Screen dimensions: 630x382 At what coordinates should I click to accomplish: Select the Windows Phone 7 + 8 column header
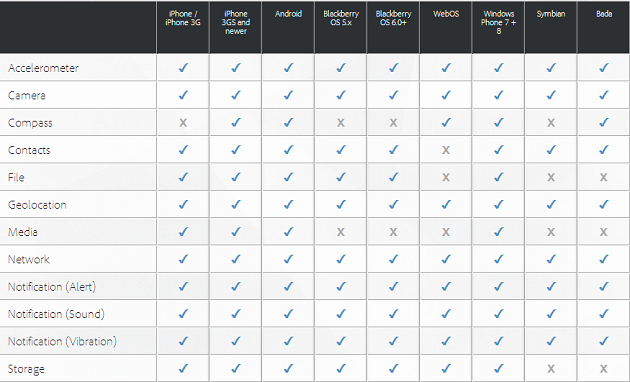499,22
